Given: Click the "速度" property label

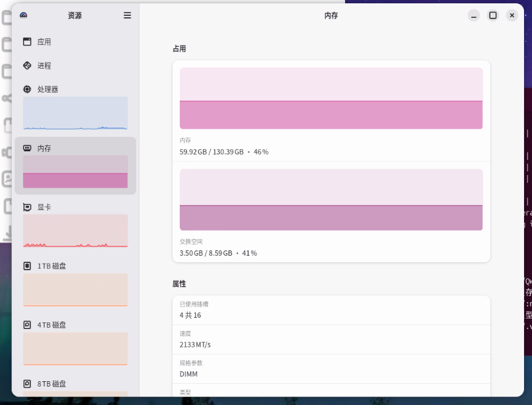Looking at the screenshot, I should pos(185,334).
